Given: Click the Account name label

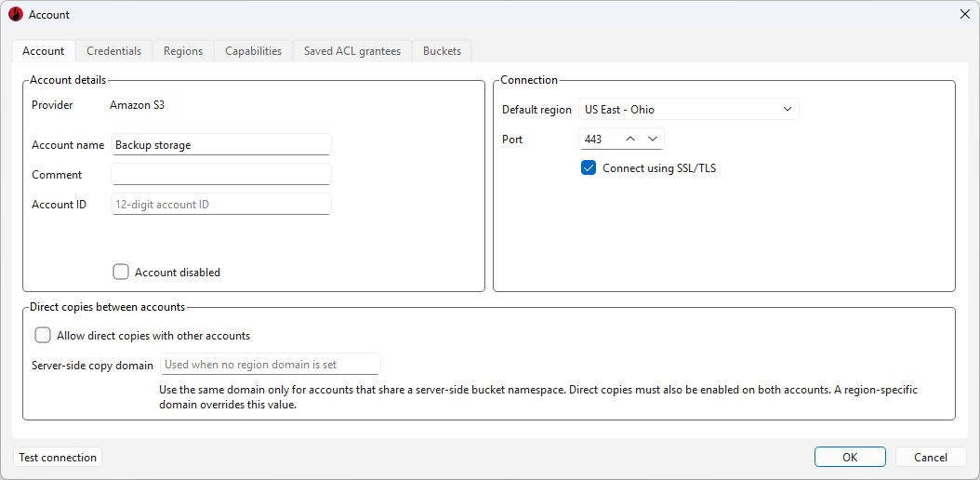Looking at the screenshot, I should (x=68, y=144).
